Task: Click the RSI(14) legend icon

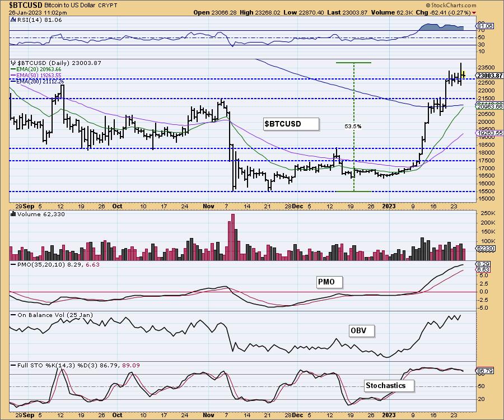Action: [13, 20]
